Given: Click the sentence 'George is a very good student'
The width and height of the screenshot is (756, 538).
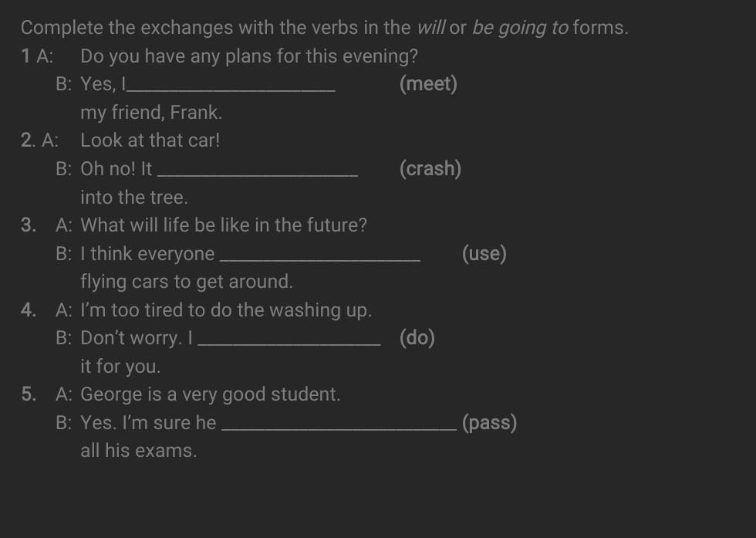Looking at the screenshot, I should 210,394.
